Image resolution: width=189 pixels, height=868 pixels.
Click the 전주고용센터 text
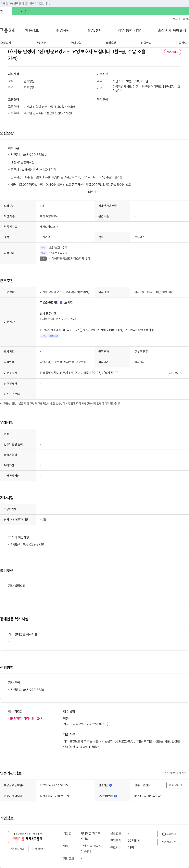[x=143, y=785]
